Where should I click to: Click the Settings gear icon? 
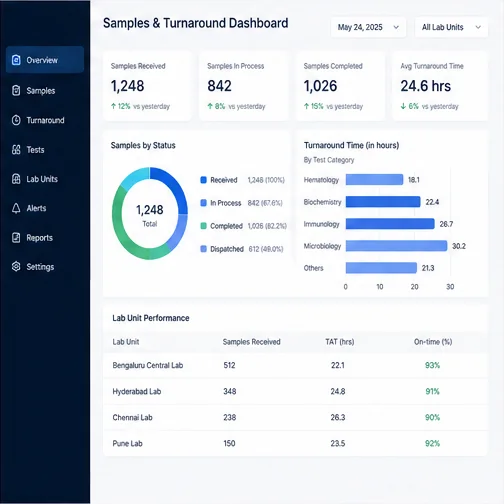click(16, 267)
